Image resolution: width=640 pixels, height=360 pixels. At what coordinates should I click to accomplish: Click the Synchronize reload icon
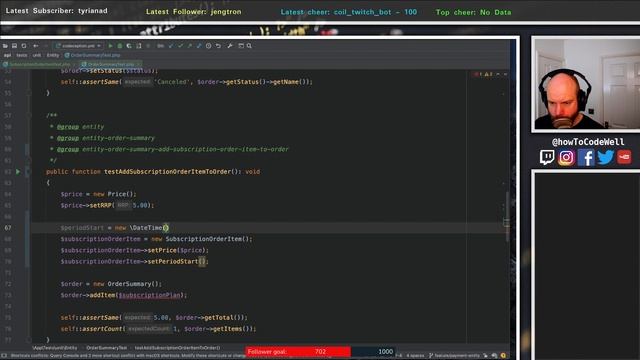(24, 46)
